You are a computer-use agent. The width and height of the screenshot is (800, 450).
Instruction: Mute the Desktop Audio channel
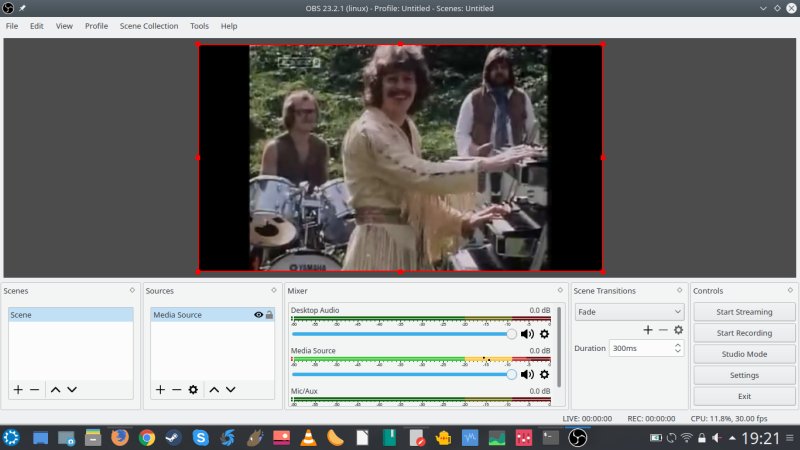click(x=527, y=334)
